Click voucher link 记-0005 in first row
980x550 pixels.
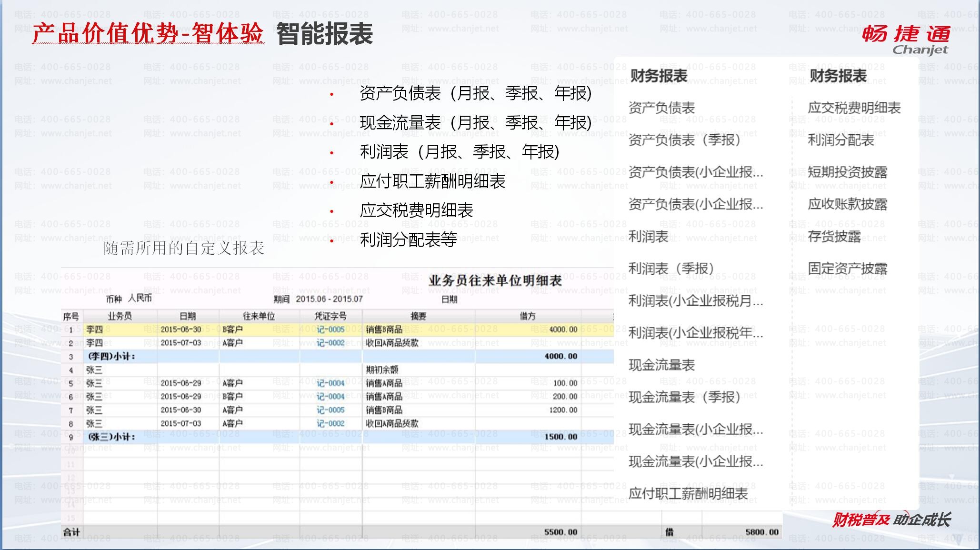[x=330, y=330]
